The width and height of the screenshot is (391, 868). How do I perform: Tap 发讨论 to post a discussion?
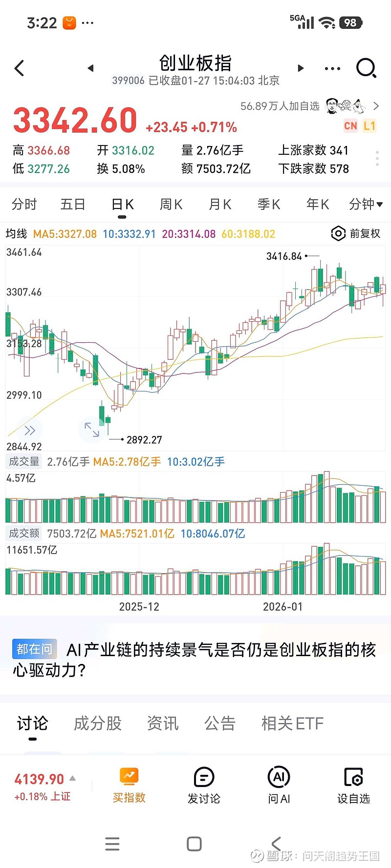tap(204, 785)
